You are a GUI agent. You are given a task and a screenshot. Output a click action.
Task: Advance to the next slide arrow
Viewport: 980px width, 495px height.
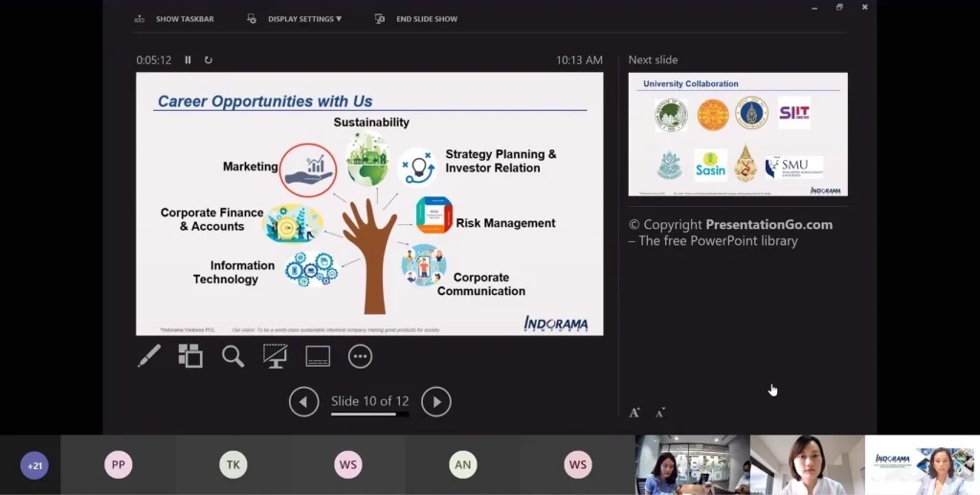tap(436, 402)
